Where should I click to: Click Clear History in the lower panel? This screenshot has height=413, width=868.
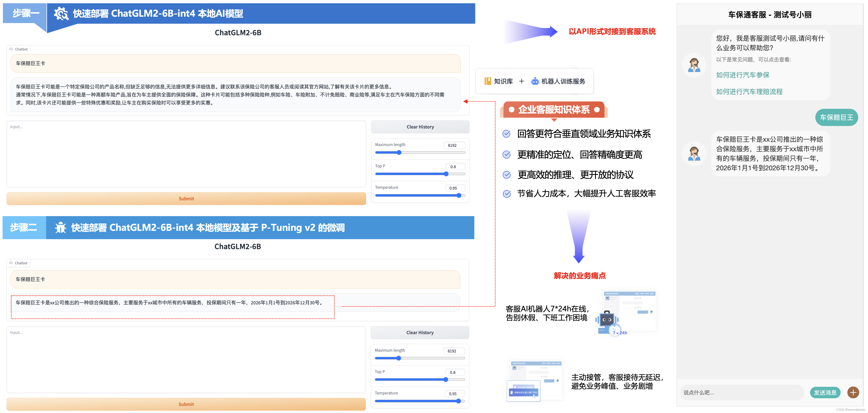click(420, 333)
